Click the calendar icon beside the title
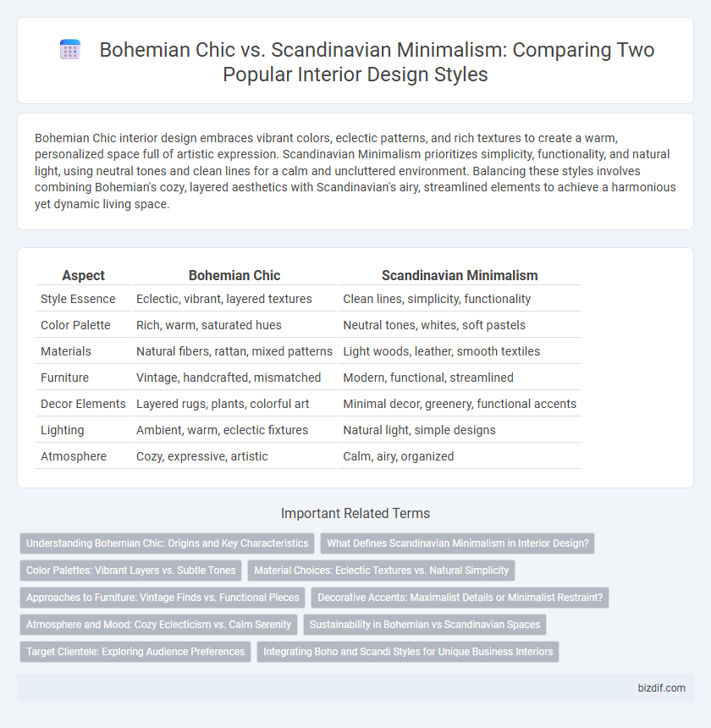Screen dimensions: 711x728 (70, 50)
